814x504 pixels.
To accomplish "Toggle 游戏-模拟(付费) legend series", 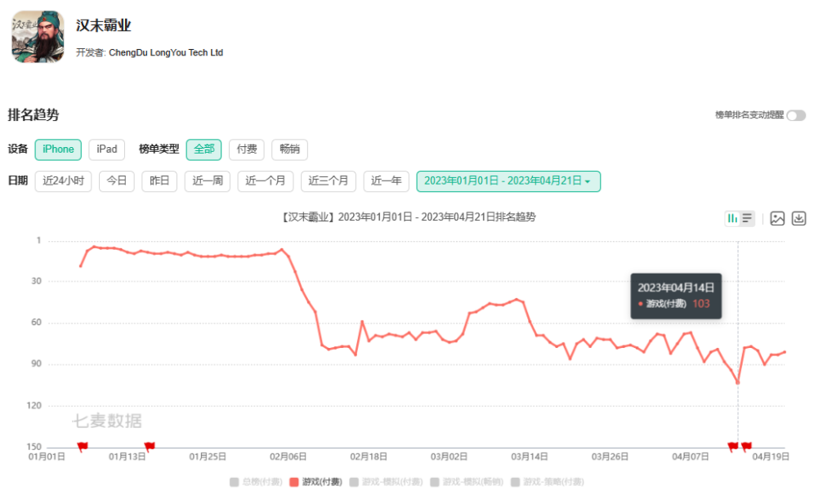I will tap(387, 482).
